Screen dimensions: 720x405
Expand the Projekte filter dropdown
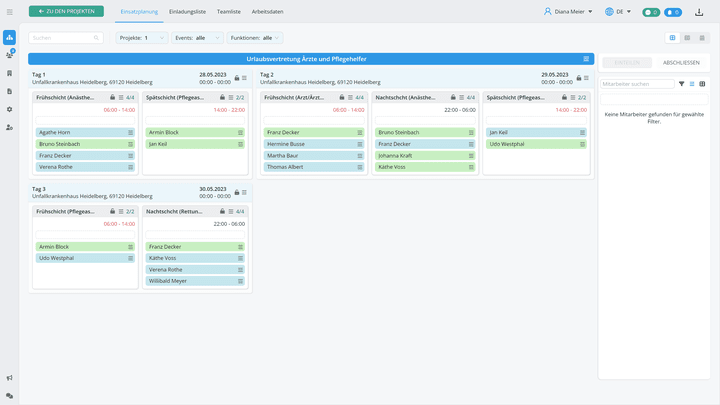click(x=142, y=38)
